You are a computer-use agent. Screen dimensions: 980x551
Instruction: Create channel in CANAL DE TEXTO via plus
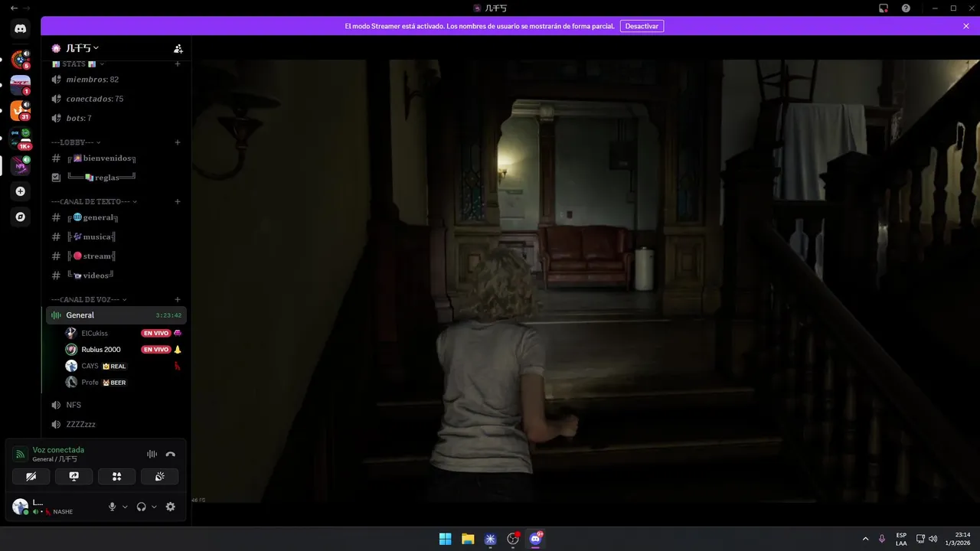(x=178, y=202)
